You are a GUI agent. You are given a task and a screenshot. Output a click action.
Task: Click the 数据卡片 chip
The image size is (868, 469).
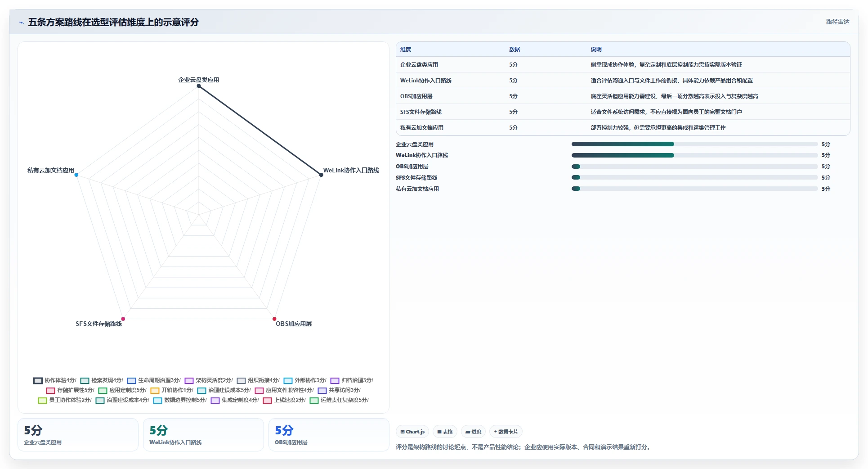coord(506,432)
